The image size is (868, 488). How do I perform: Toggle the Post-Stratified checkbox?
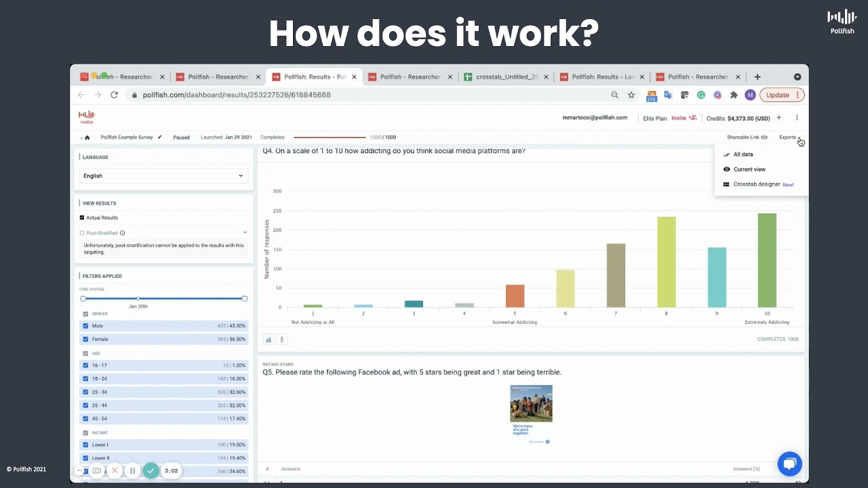pos(82,233)
